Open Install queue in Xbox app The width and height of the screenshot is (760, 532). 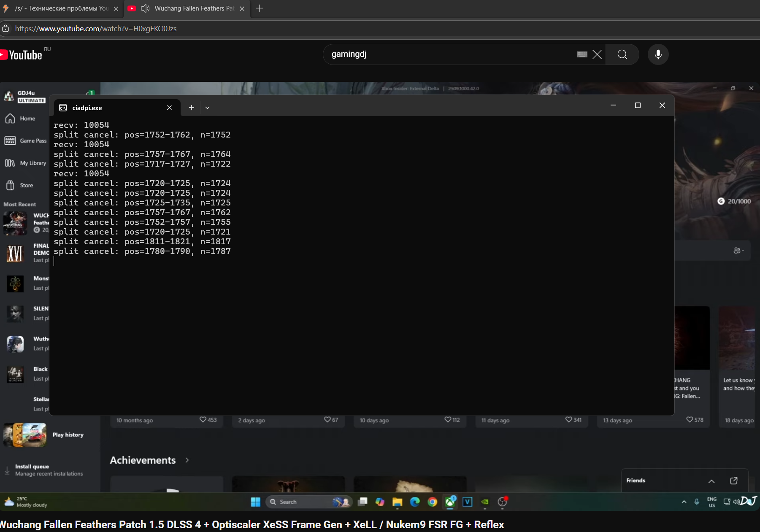[43, 470]
